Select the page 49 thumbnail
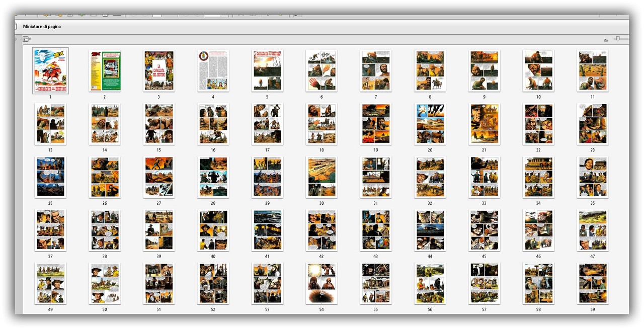Image resolution: width=644 pixels, height=329 pixels. (50, 284)
